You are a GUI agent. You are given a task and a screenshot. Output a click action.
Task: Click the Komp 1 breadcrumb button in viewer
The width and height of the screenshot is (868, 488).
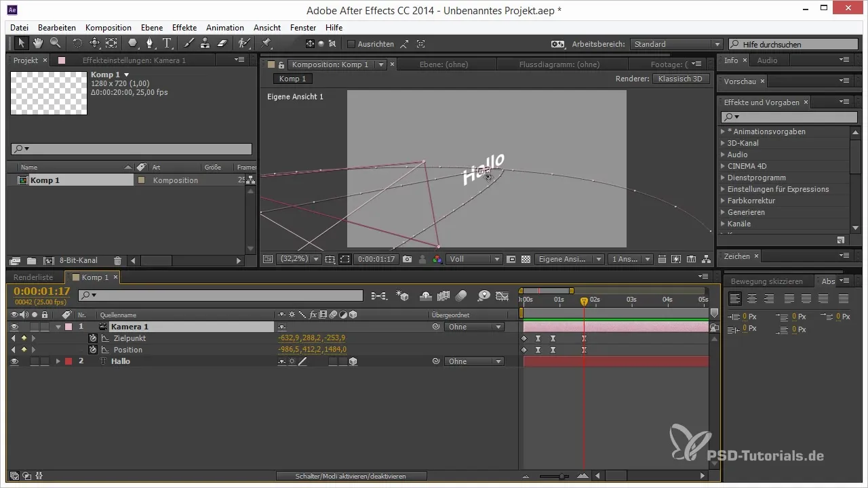(293, 79)
